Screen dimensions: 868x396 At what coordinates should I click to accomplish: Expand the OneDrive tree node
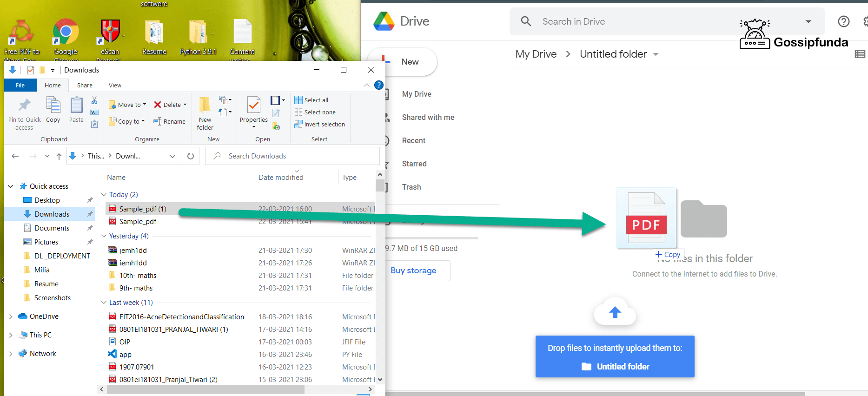point(11,317)
